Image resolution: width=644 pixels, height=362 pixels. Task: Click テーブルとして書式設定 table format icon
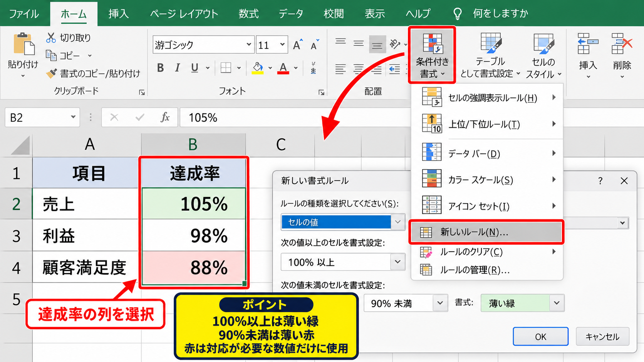point(490,43)
